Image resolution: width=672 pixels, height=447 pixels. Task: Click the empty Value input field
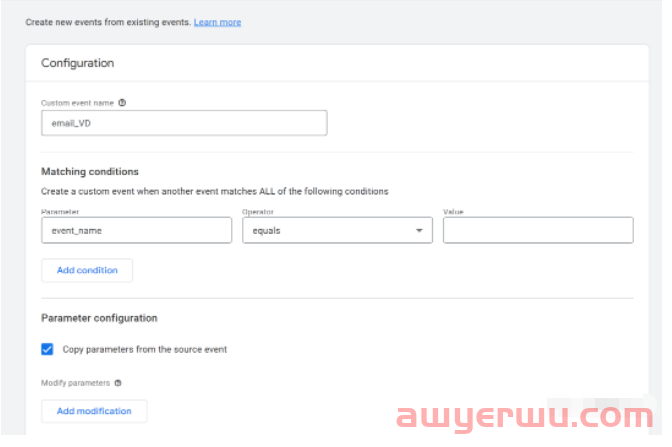click(x=538, y=230)
